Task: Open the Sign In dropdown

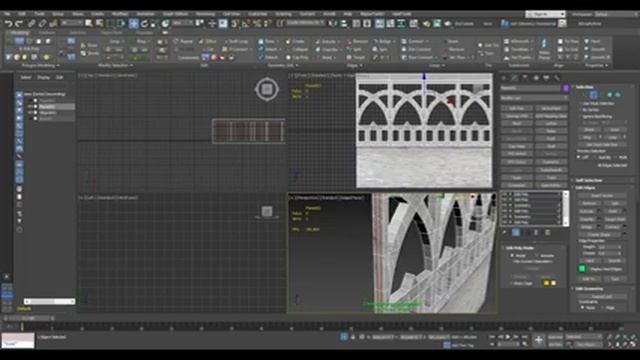Action: [545, 14]
